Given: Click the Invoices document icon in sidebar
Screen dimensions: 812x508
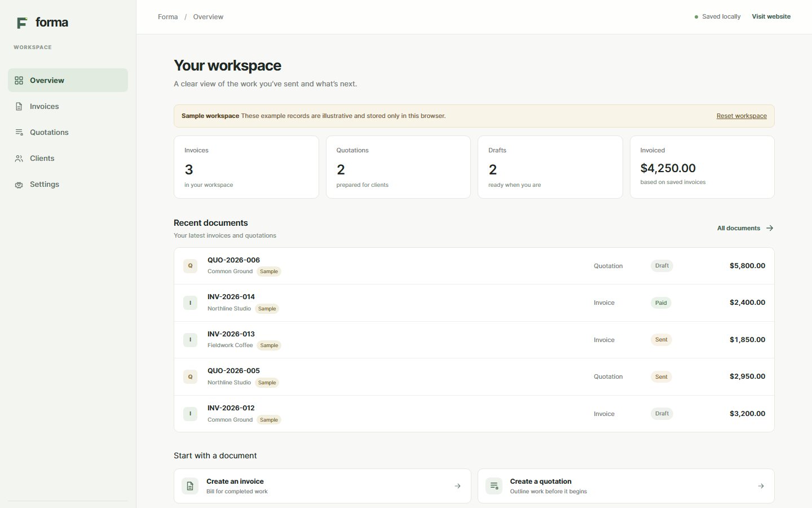Looking at the screenshot, I should click(x=19, y=107).
